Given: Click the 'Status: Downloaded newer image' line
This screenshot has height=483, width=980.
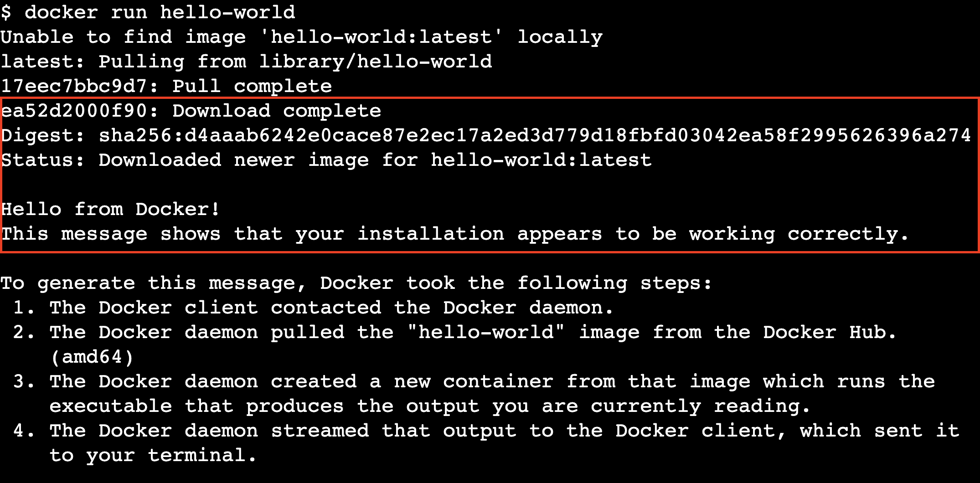Looking at the screenshot, I should (x=326, y=160).
